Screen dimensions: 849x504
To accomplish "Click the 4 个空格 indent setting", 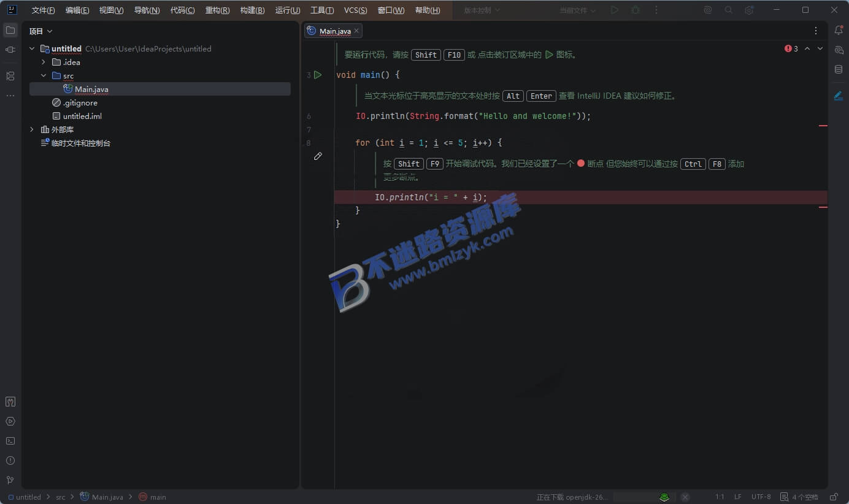I will pyautogui.click(x=805, y=497).
